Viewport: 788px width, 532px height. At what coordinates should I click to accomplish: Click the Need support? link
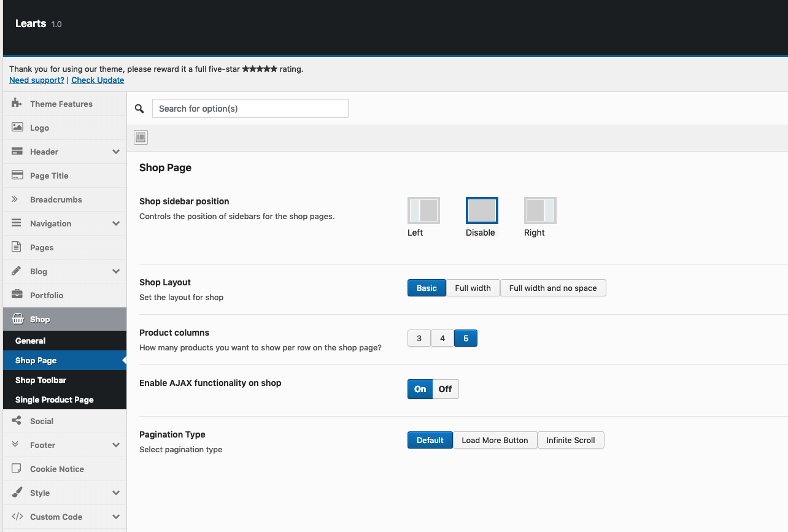[36, 80]
